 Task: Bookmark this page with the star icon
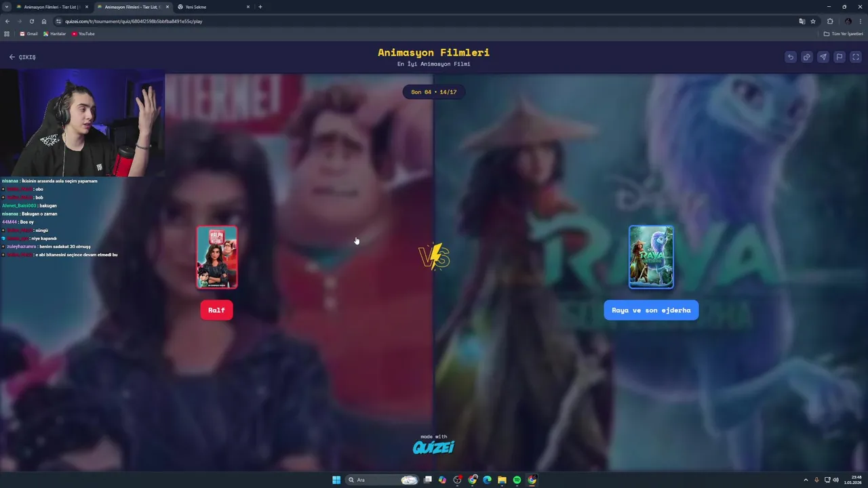pyautogui.click(x=812, y=21)
